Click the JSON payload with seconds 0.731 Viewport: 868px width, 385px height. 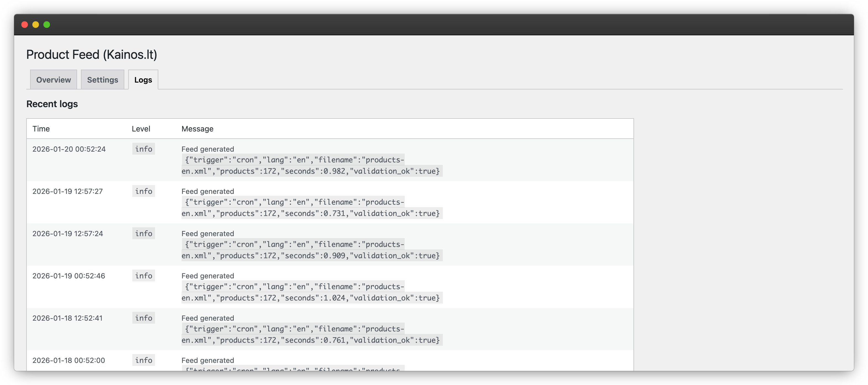coord(311,208)
